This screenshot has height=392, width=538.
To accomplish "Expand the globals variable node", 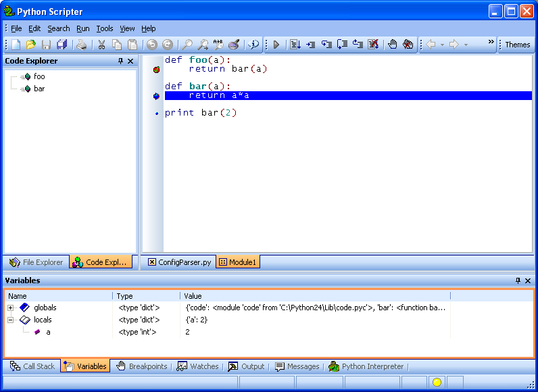I will [11, 308].
